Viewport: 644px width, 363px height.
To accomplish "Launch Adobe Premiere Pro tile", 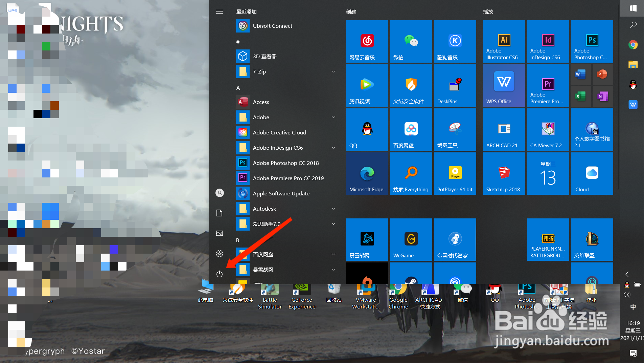I will coord(548,85).
